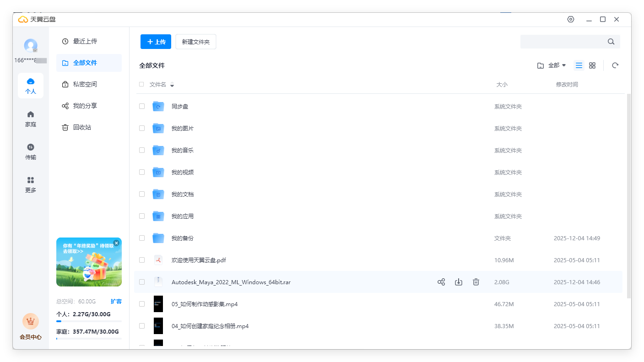644x362 pixels.
Task: Download the Autodesk Maya rar file
Action: click(x=458, y=282)
